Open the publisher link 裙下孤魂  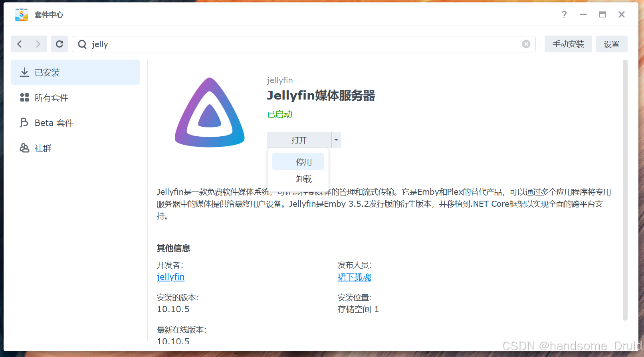pyautogui.click(x=354, y=277)
